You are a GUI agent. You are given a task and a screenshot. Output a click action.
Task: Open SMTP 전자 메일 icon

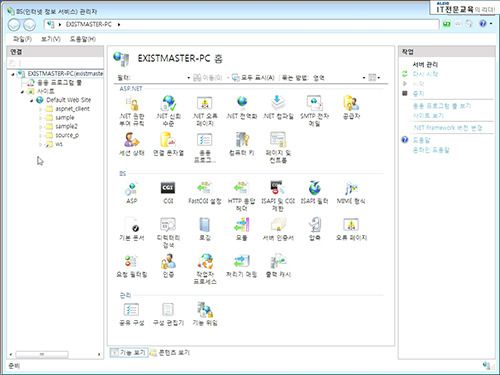point(315,111)
